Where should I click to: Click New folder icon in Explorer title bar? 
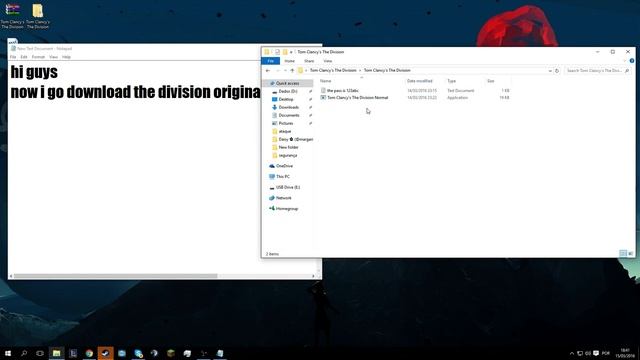[x=285, y=52]
